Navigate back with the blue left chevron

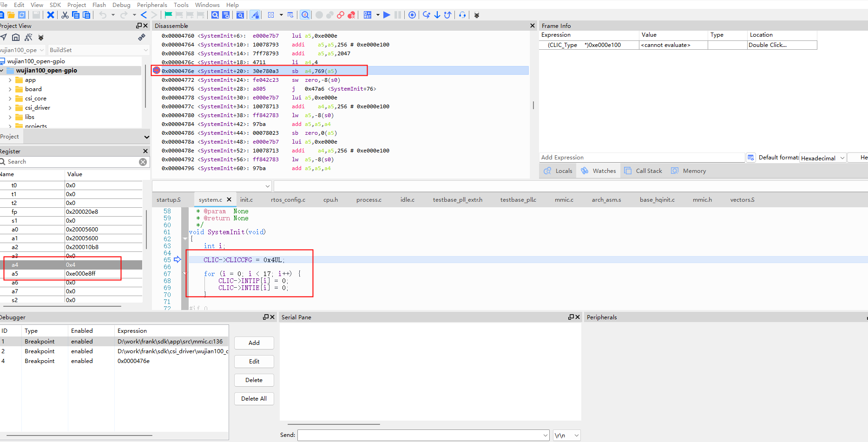point(144,15)
